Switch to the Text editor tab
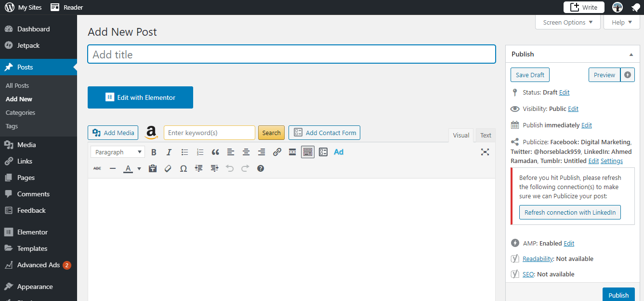The height and width of the screenshot is (301, 644). pos(486,136)
